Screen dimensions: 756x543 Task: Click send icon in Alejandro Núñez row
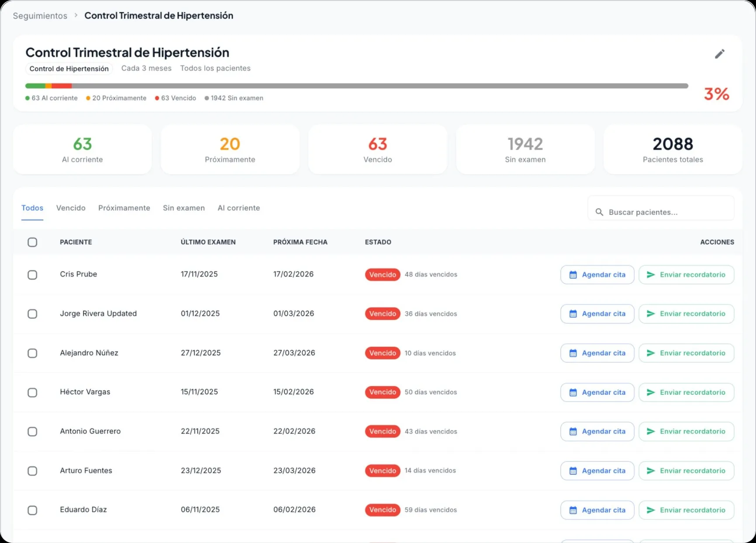651,353
